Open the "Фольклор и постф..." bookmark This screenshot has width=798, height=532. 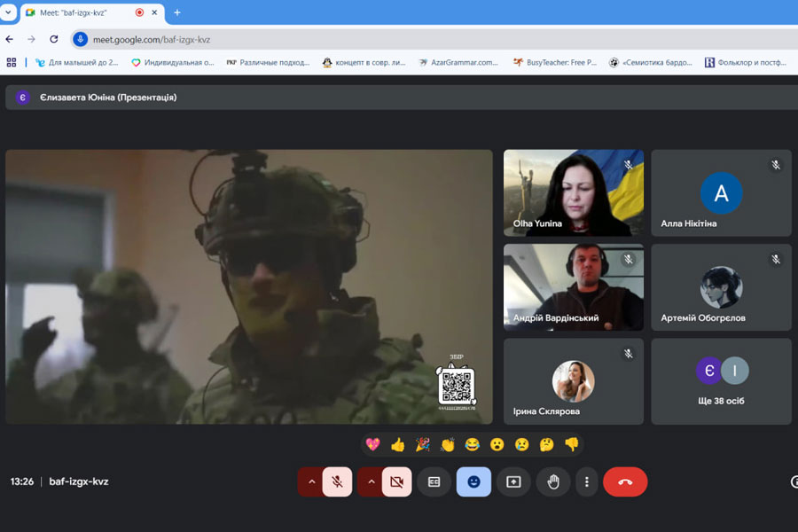tap(746, 63)
